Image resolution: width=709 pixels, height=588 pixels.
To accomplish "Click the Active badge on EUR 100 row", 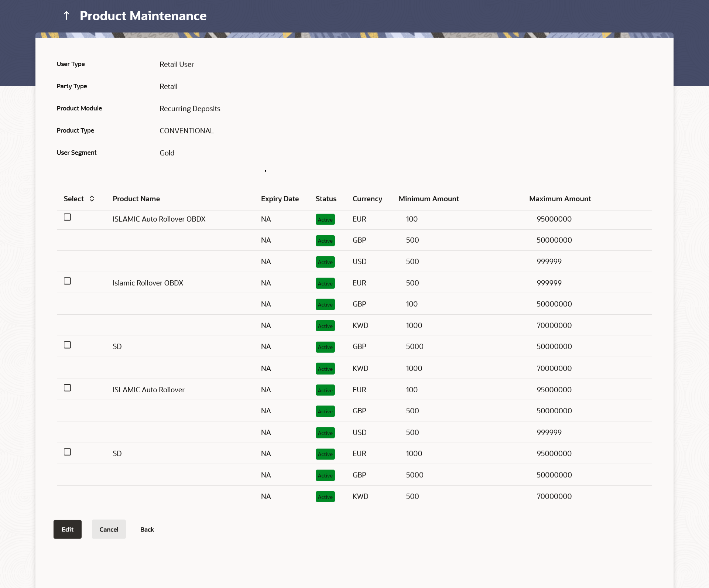I will coord(325,219).
